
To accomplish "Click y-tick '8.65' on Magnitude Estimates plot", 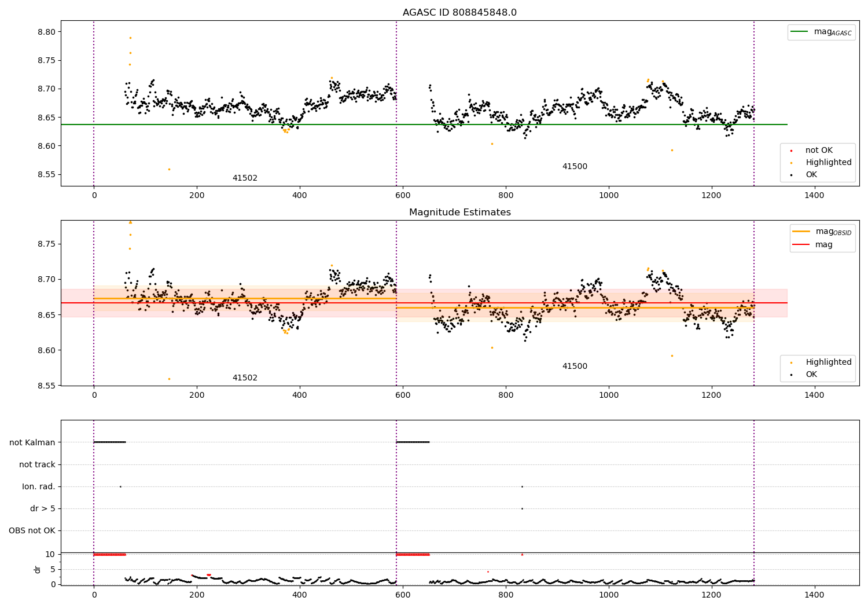I will pyautogui.click(x=46, y=315).
